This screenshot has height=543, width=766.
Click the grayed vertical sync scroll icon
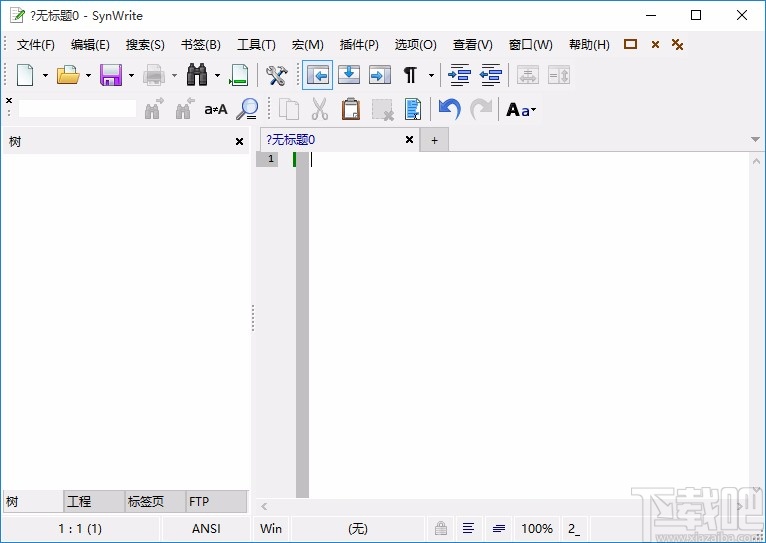[559, 75]
